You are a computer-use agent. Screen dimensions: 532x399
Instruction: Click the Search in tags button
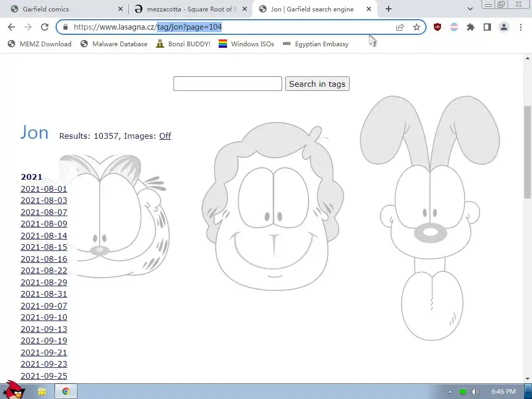(x=317, y=84)
